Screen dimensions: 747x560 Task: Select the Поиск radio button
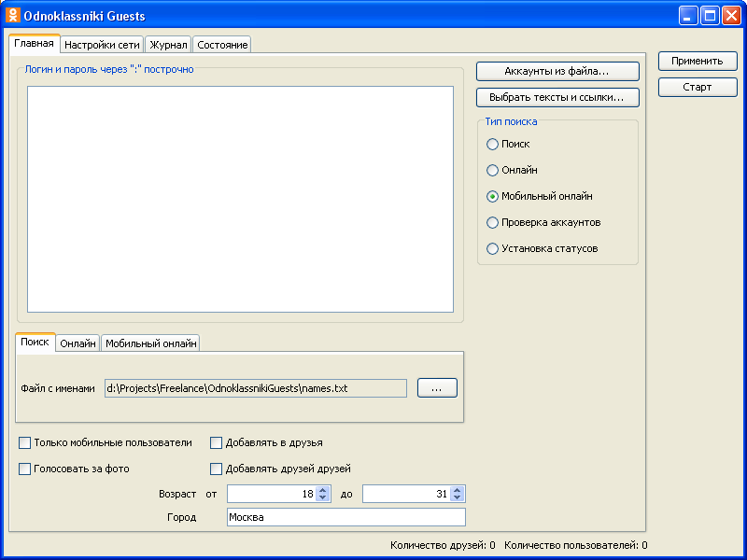492,145
